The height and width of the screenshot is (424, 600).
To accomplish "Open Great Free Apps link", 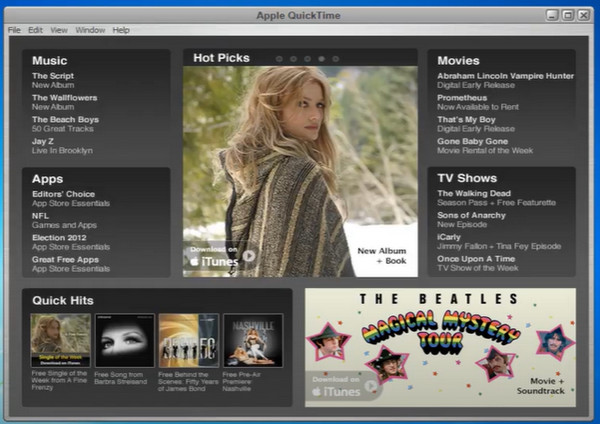I will tap(71, 264).
